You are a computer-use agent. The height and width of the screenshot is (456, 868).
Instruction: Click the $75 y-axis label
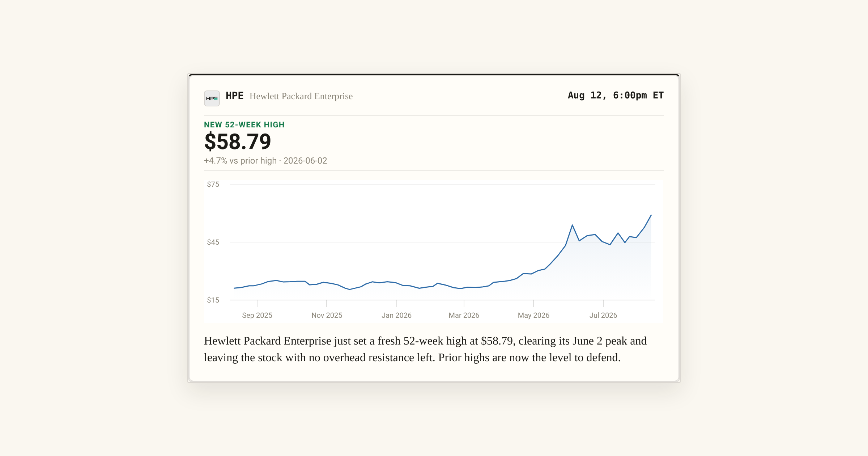213,185
